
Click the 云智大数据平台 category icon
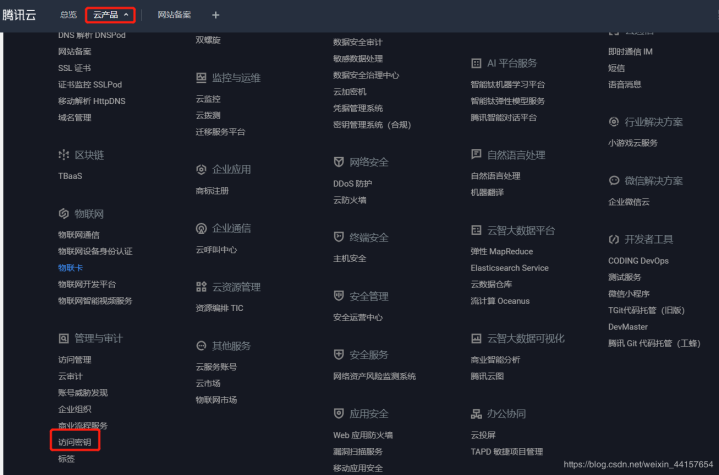(476, 230)
